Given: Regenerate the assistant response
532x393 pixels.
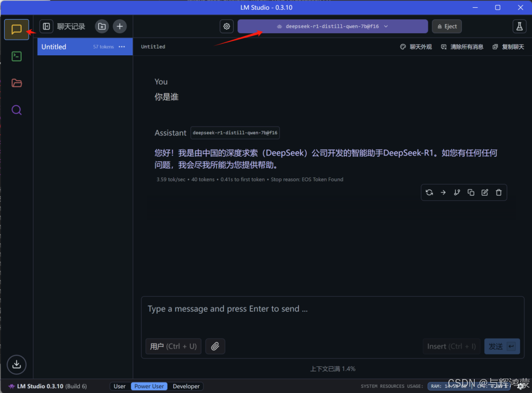Looking at the screenshot, I should click(429, 192).
